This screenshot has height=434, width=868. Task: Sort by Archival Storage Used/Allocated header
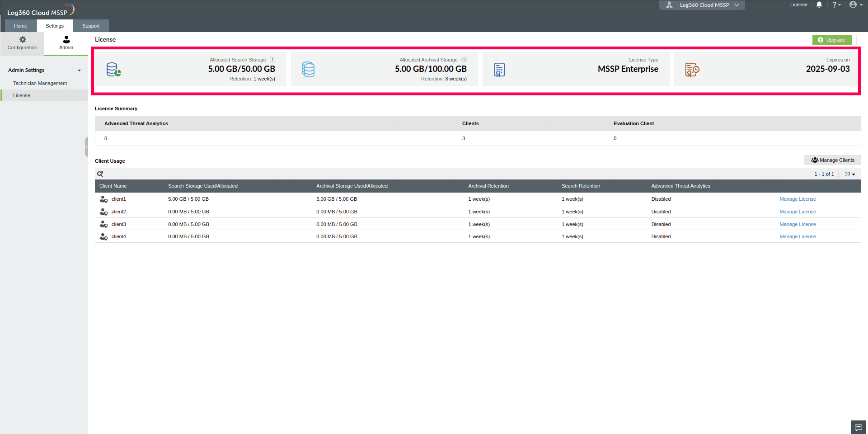[x=352, y=186]
